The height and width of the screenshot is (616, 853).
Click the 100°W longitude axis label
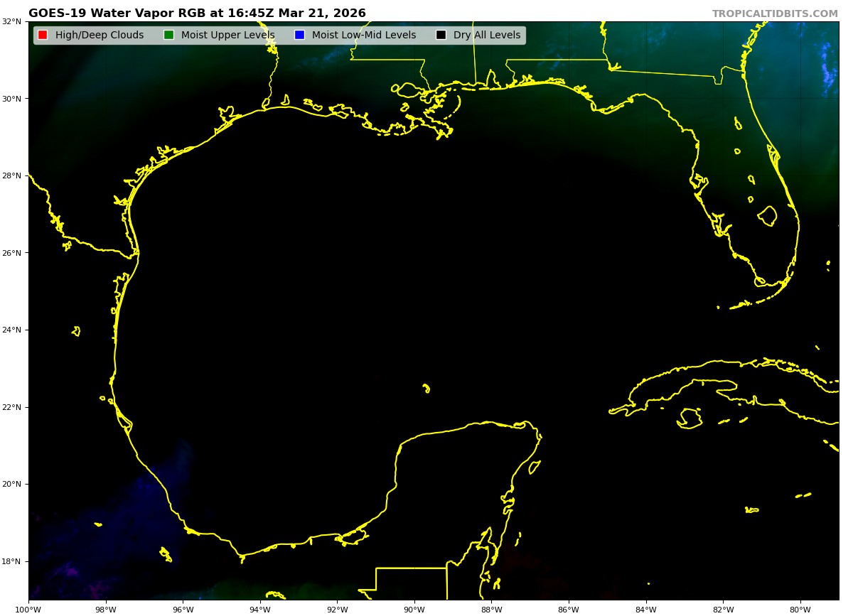coord(28,609)
